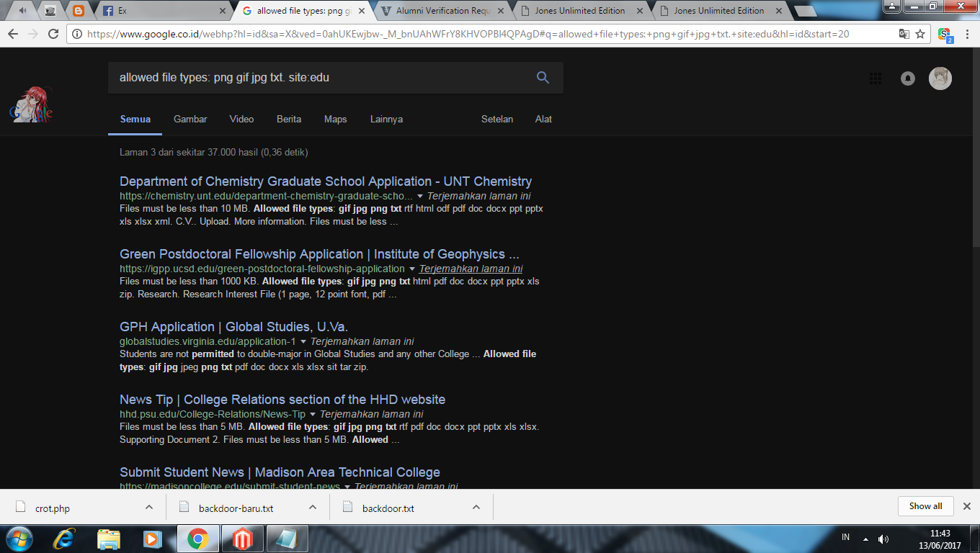This screenshot has width=980, height=553.
Task: Click the Chrome profile person button
Action: tap(894, 6)
